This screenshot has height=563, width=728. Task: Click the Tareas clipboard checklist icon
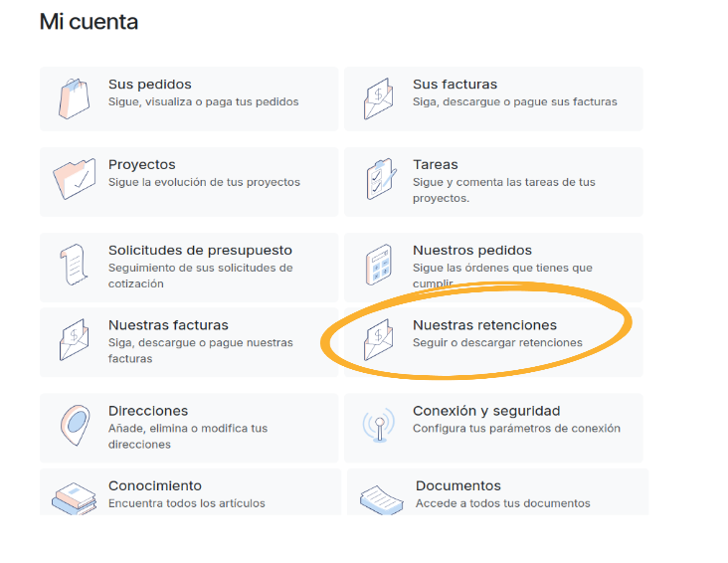point(381,179)
